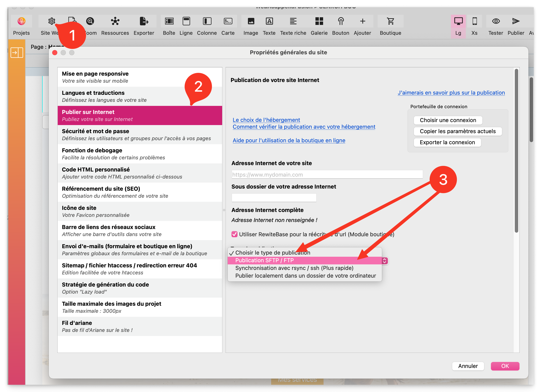Click the Publier paper plane icon
The width and height of the screenshot is (541, 392).
click(x=515, y=21)
